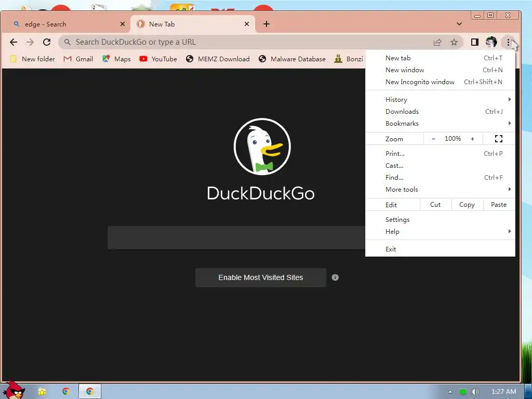Open the 1:27 AM taskbar clock
This screenshot has width=532, height=399.
point(504,392)
